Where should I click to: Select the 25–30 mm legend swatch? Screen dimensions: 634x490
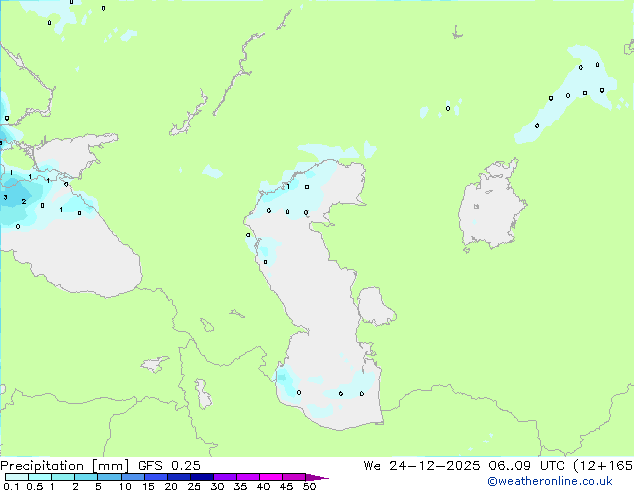click(201, 477)
